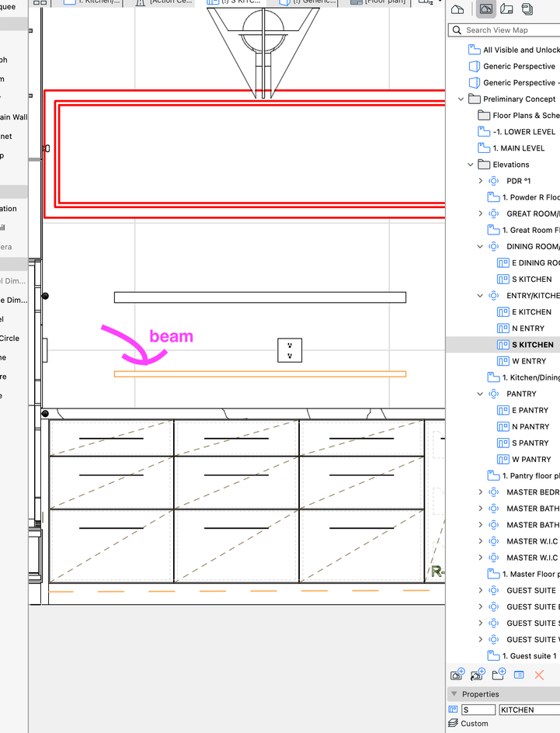
Task: Select the E KITCHEN elevation view
Action: (x=524, y=312)
